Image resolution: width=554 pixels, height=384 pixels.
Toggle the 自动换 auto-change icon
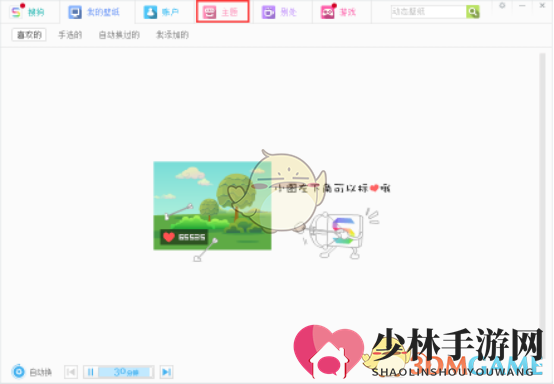pos(18,372)
